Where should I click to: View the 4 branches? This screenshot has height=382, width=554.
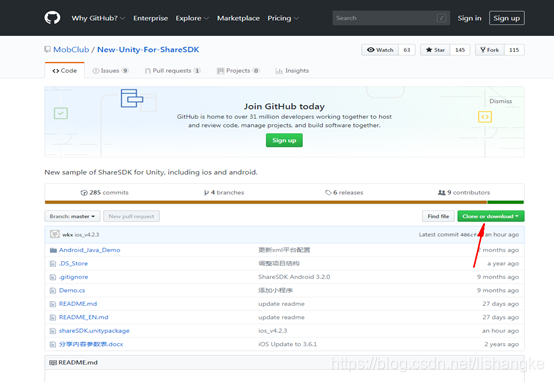click(224, 193)
